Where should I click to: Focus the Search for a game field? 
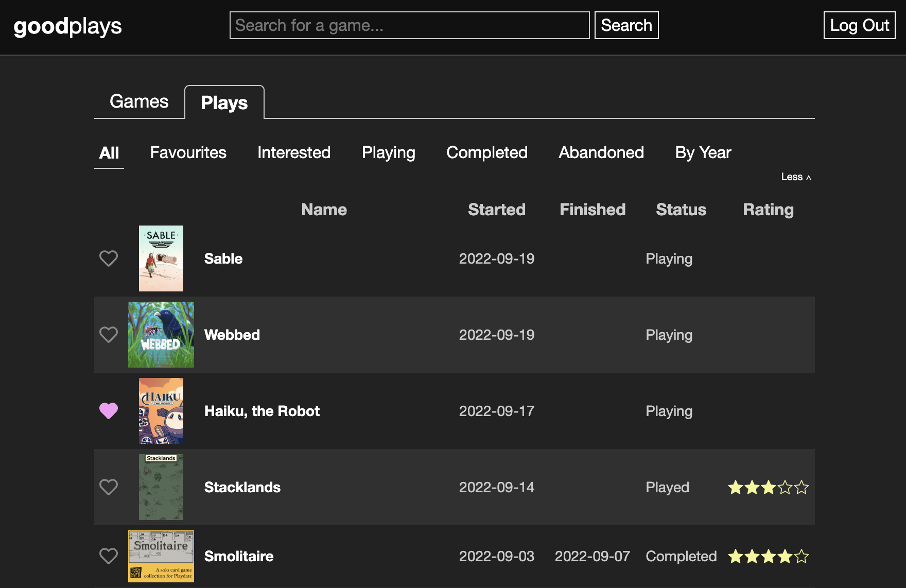click(409, 25)
